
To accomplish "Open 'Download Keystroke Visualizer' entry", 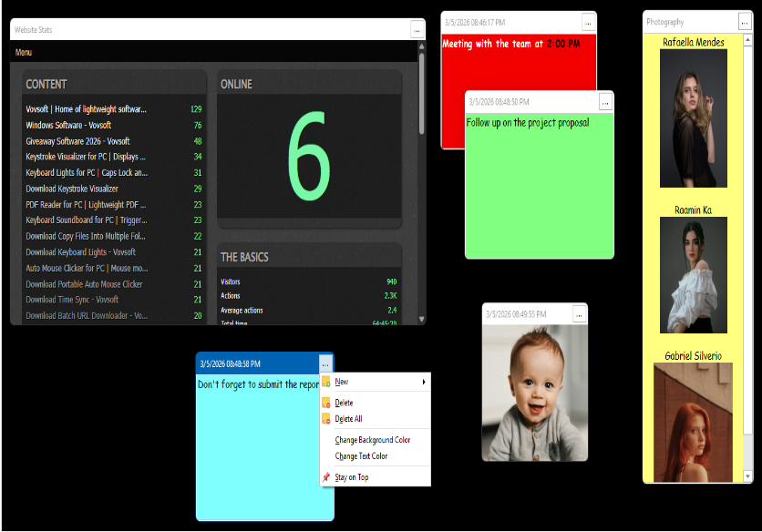I will (x=72, y=189).
